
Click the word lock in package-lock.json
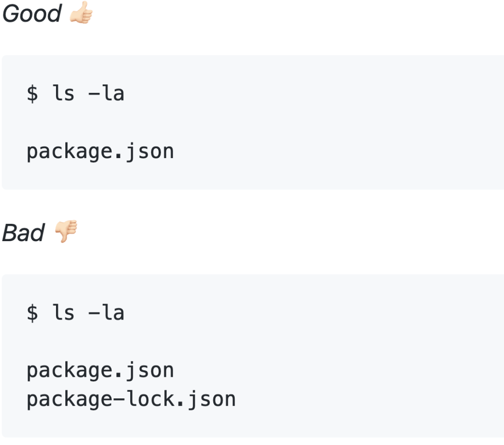point(150,399)
